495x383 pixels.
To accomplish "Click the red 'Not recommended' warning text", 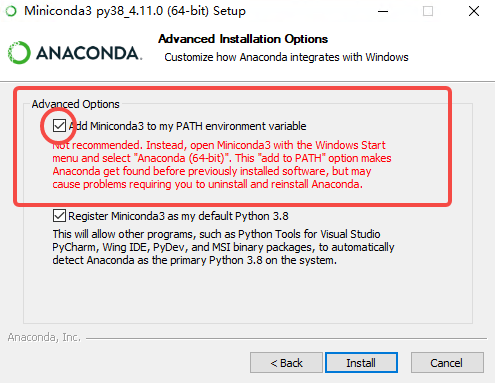I will point(222,165).
